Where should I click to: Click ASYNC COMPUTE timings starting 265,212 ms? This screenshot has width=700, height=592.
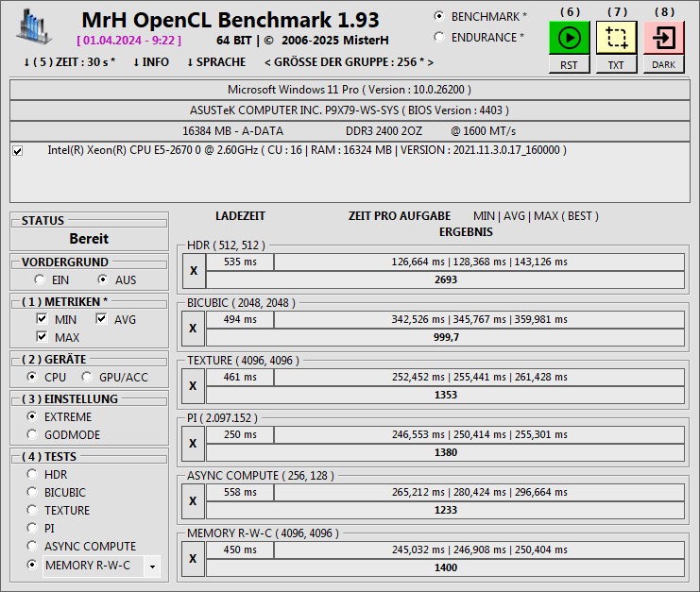pos(480,492)
